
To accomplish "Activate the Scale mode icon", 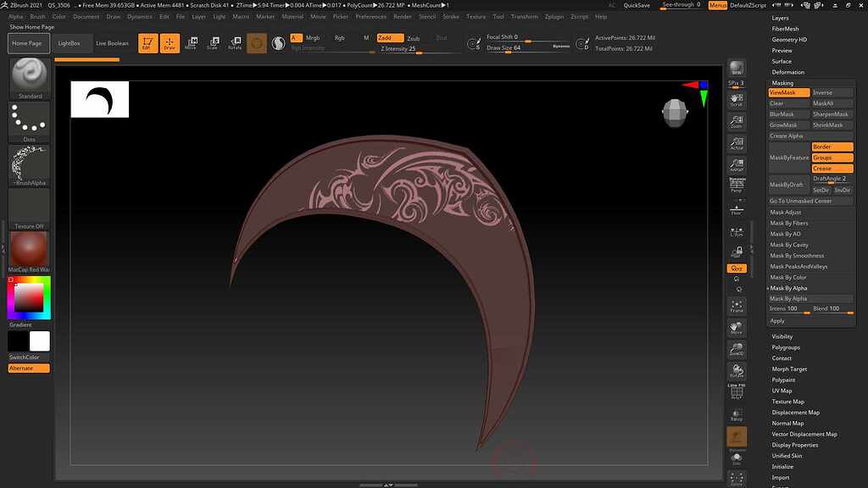I will pos(213,42).
